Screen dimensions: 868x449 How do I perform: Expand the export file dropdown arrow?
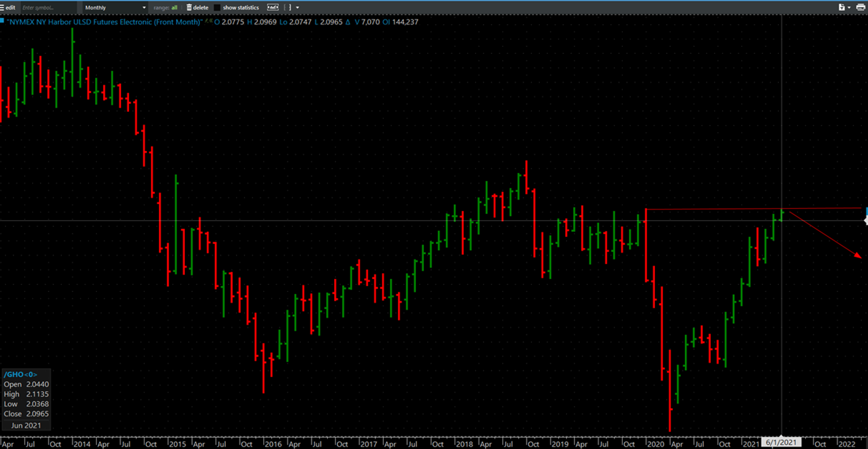pyautogui.click(x=849, y=7)
